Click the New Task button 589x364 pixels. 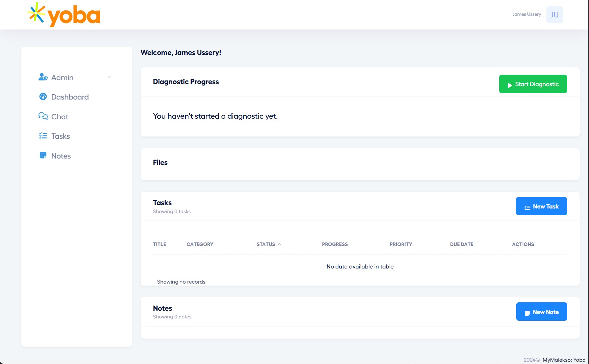click(541, 206)
